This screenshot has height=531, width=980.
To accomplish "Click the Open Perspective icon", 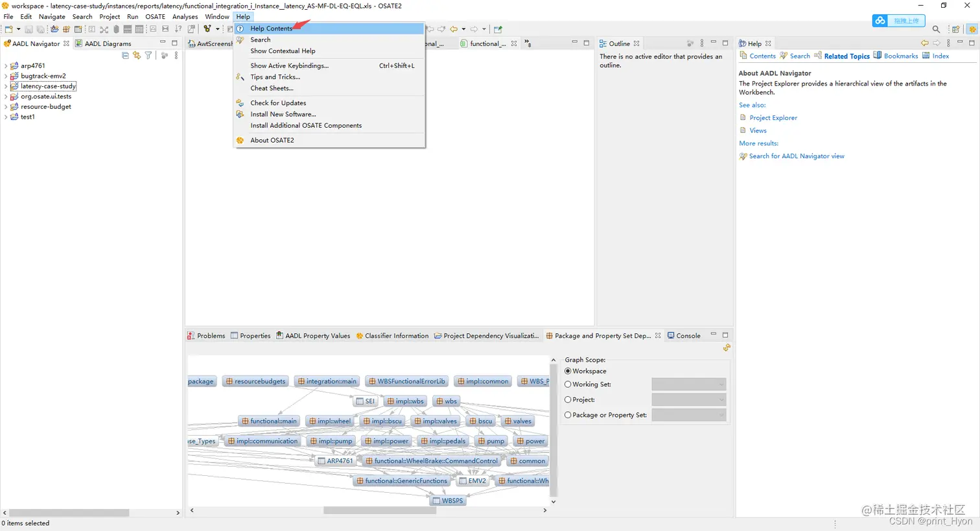I will click(x=956, y=29).
